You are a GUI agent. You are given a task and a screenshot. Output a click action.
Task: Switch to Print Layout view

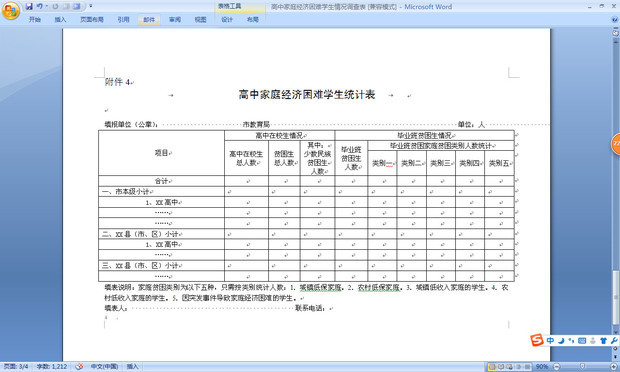tap(492, 367)
